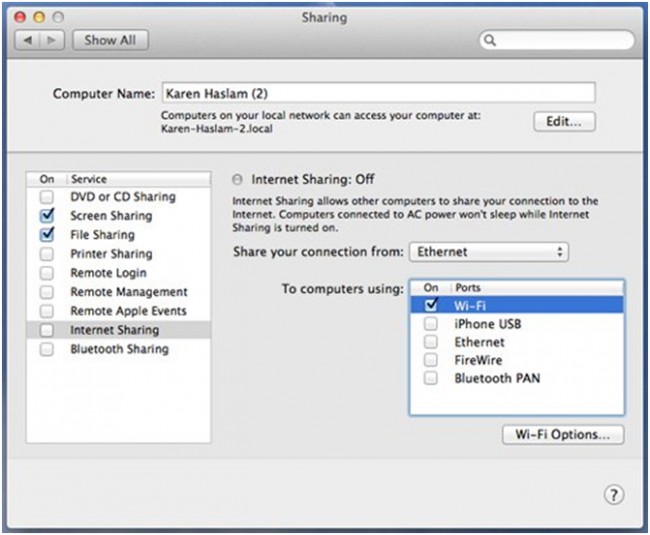Open Wi-Fi Options… settings
650x535 pixels.
pyautogui.click(x=562, y=435)
